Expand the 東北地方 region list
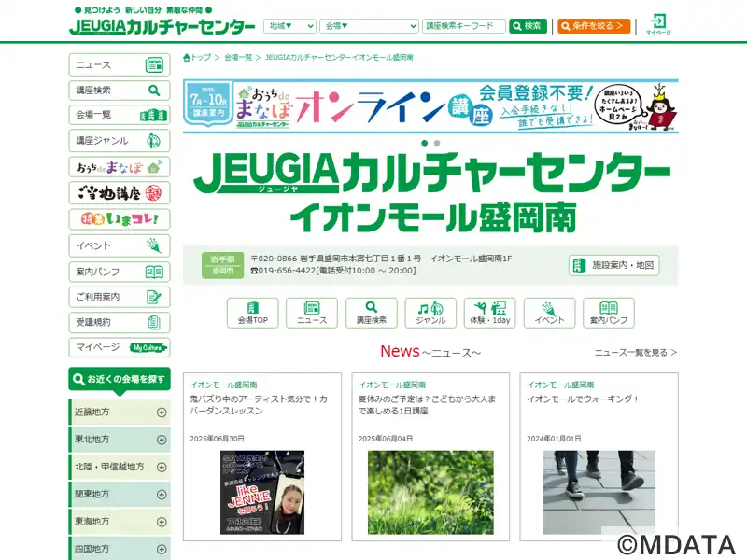The height and width of the screenshot is (560, 747). 120,440
